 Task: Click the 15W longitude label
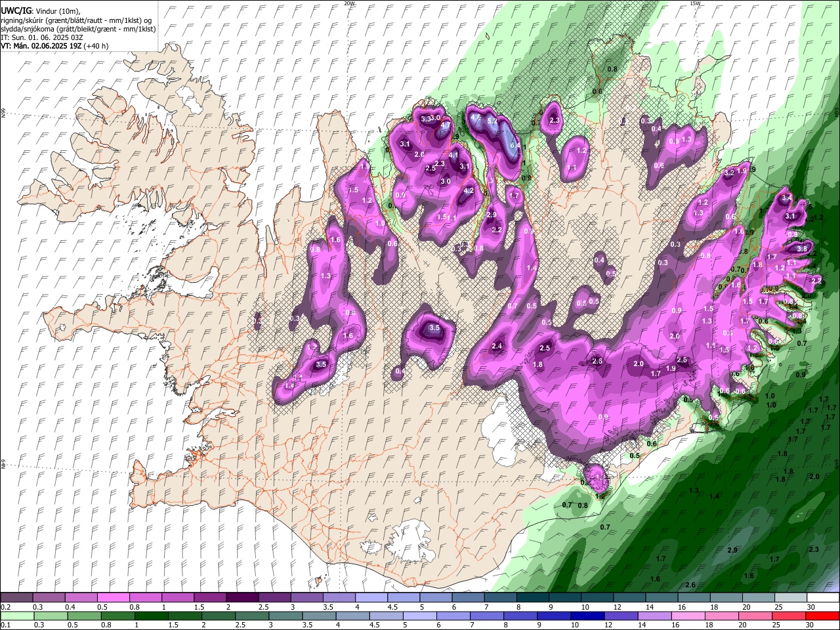pos(695,3)
